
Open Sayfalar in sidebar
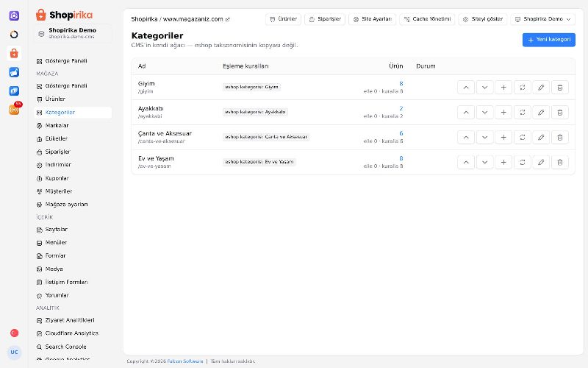tap(72, 230)
